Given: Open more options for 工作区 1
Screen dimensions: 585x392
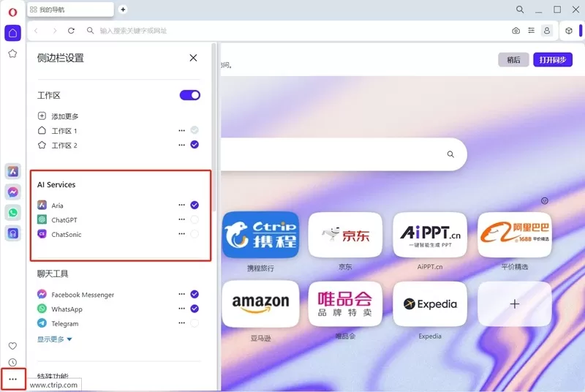Looking at the screenshot, I should pyautogui.click(x=181, y=130).
